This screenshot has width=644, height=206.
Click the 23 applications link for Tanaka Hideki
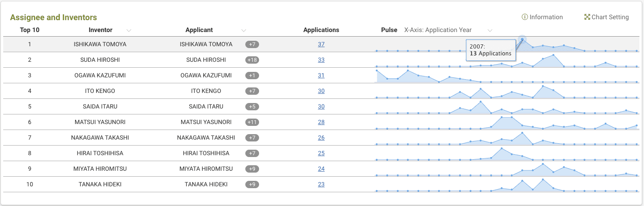click(321, 184)
